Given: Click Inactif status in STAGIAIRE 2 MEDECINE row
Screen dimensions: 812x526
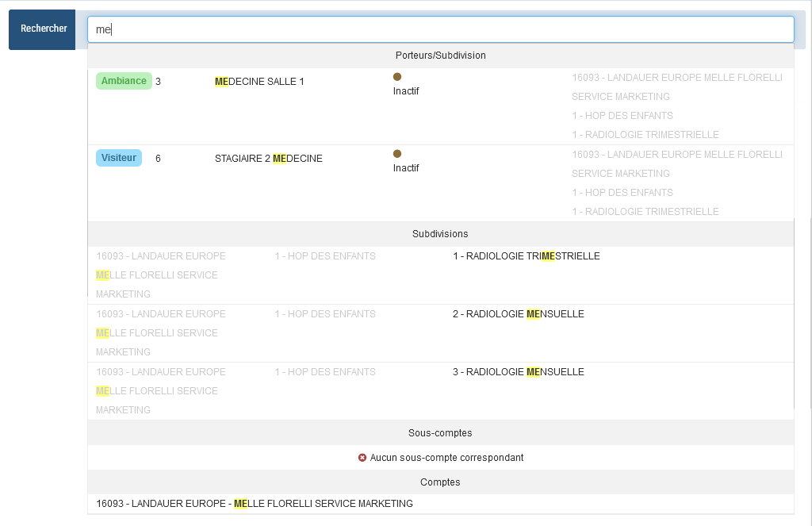Looking at the screenshot, I should pos(406,168).
